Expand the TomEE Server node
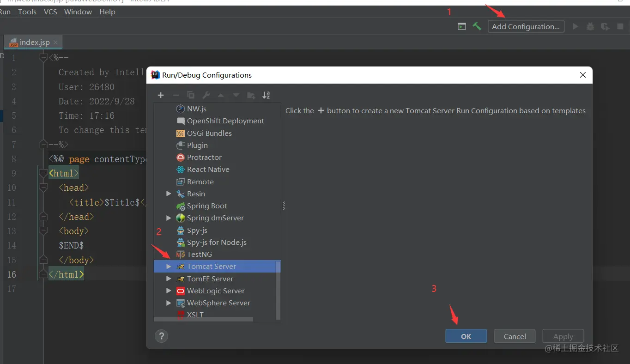The width and height of the screenshot is (630, 364). [169, 279]
